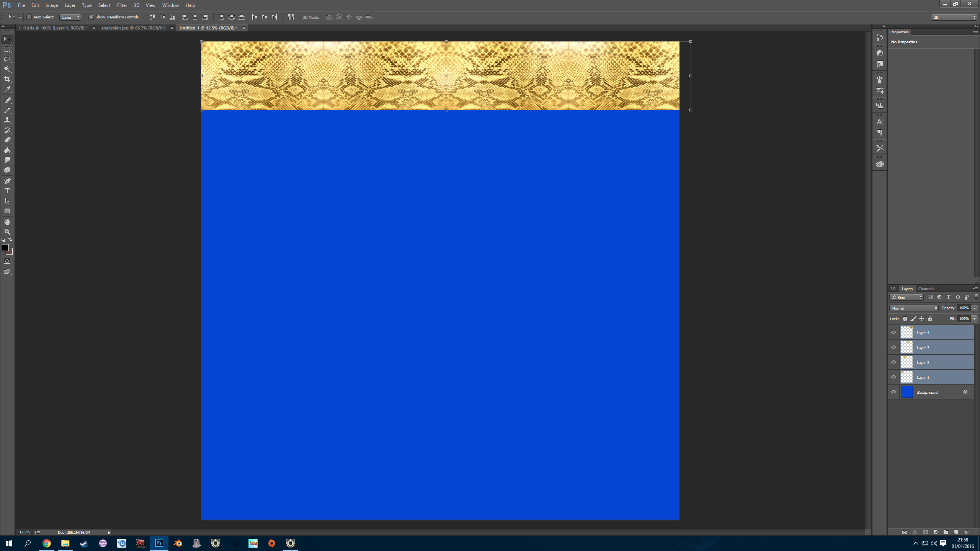Switch to the Channels panel tab

coord(926,289)
